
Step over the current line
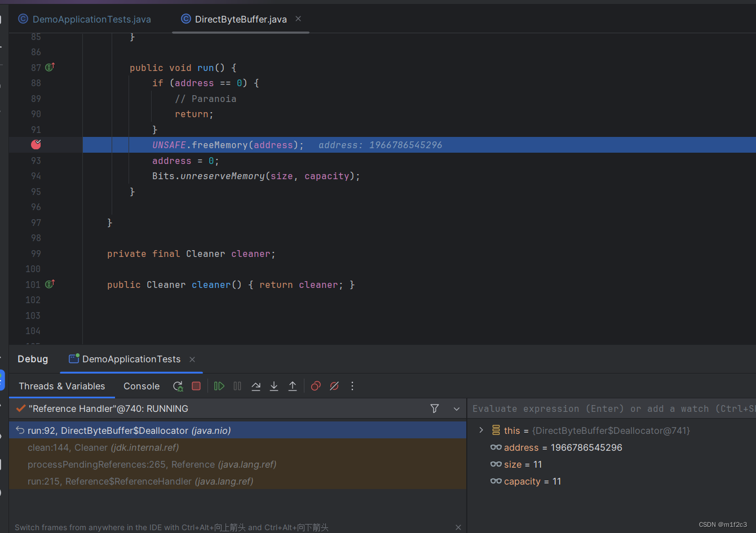(256, 386)
